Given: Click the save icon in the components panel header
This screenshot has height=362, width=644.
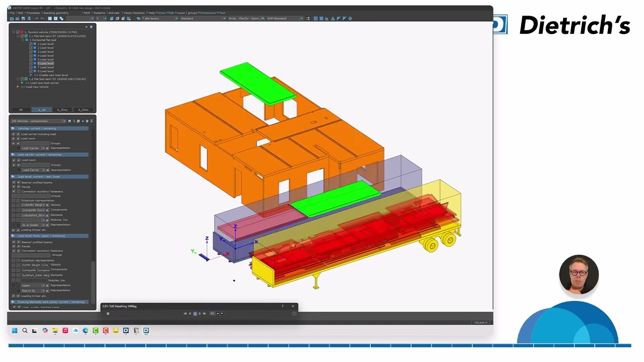Looking at the screenshot, I should point(69,121).
